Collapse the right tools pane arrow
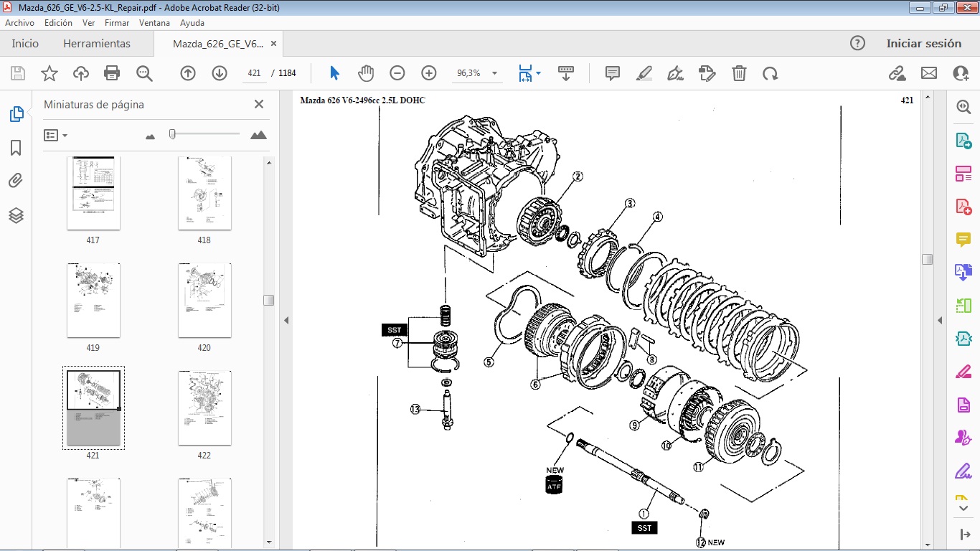980x551 pixels. point(940,320)
